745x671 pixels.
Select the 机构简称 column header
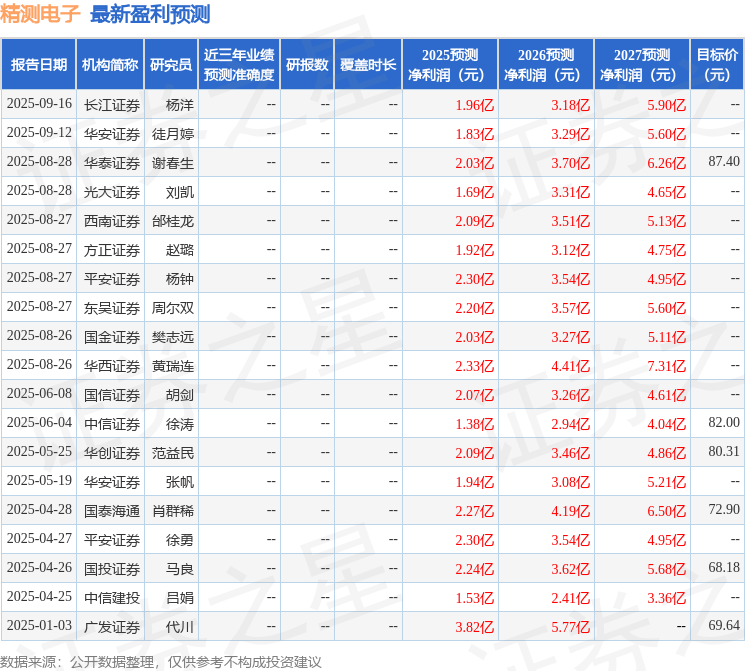[110, 64]
